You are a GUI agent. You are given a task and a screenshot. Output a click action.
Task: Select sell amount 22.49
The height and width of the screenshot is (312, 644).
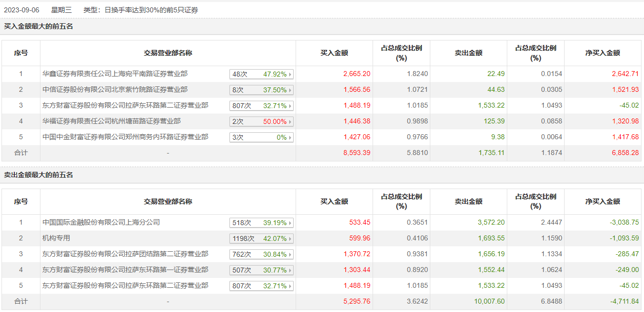click(x=496, y=74)
